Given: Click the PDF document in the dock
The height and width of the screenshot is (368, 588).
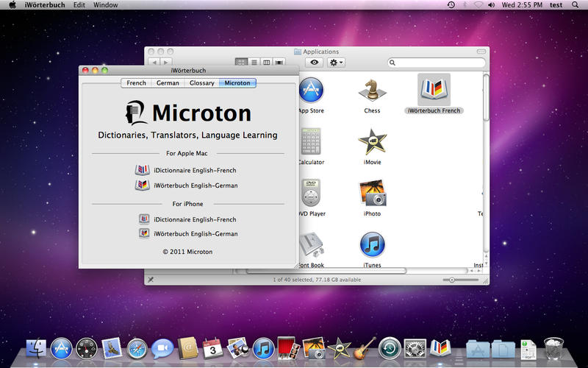Looking at the screenshot, I should [528, 349].
